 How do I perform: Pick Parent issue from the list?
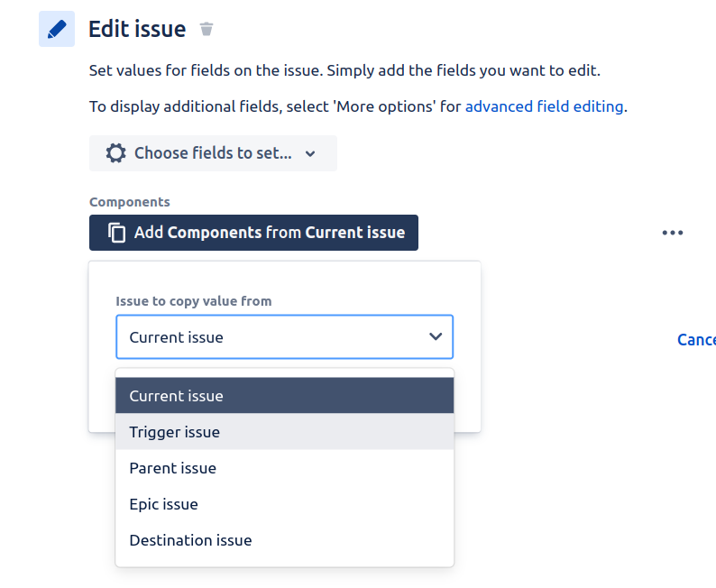tap(284, 468)
